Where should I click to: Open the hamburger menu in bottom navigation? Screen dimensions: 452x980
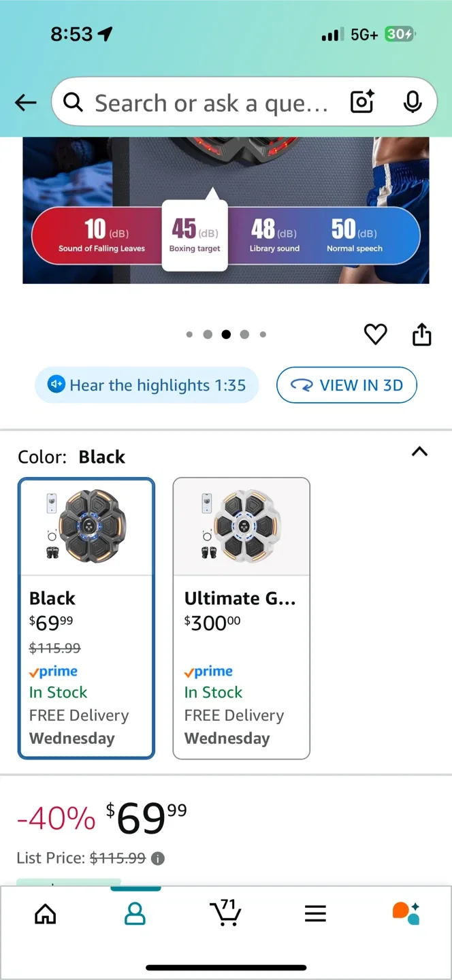[x=315, y=914]
